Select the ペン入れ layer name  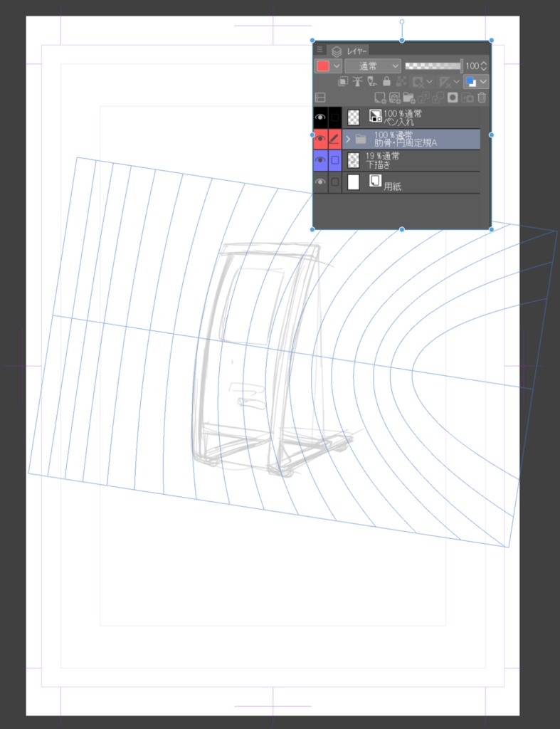coord(398,122)
